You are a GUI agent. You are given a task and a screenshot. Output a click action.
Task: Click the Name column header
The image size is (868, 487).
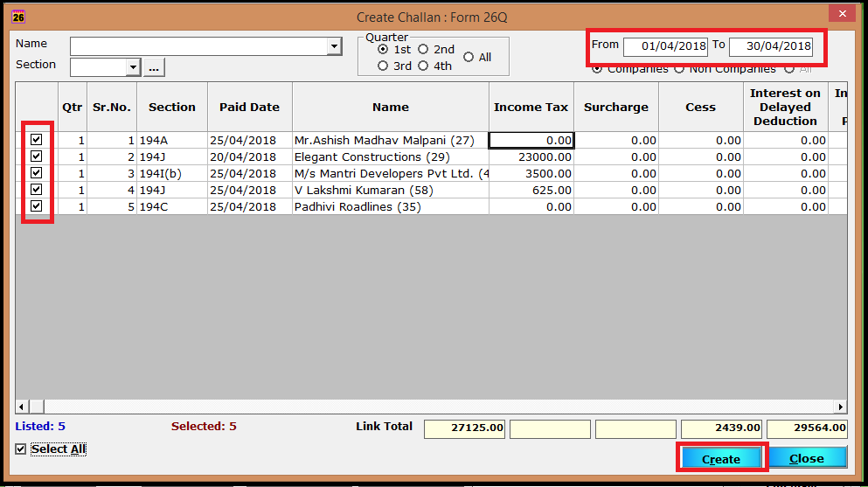(390, 107)
